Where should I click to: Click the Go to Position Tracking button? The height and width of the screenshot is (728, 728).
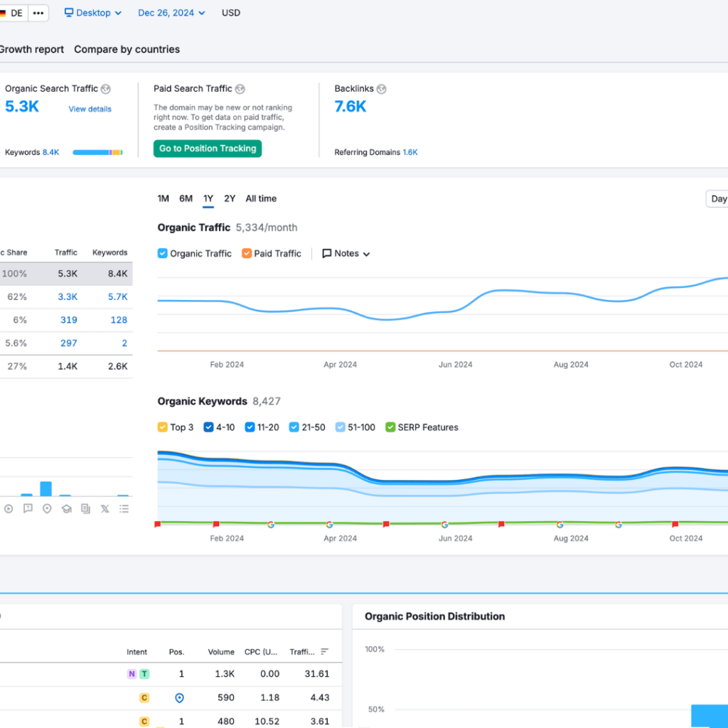click(x=208, y=149)
